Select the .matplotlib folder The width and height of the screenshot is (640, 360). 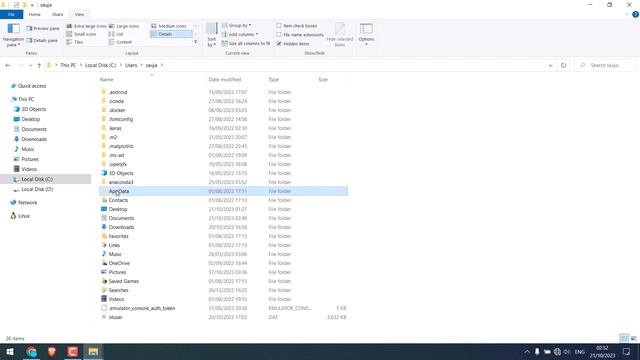click(x=223, y=146)
